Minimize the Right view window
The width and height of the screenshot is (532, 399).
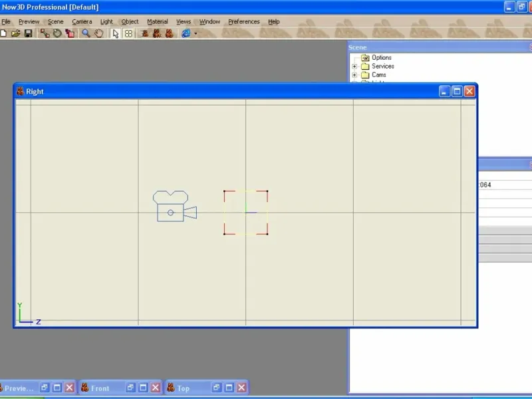point(444,91)
